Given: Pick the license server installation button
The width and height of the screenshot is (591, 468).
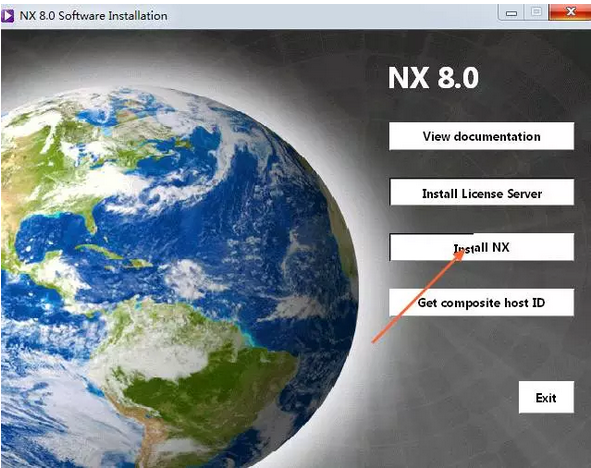Looking at the screenshot, I should click(481, 192).
